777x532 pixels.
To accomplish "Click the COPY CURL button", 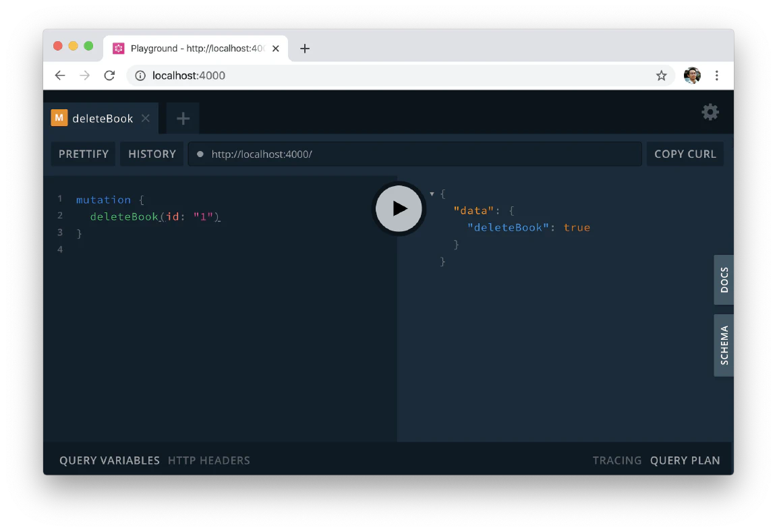I will pyautogui.click(x=685, y=154).
